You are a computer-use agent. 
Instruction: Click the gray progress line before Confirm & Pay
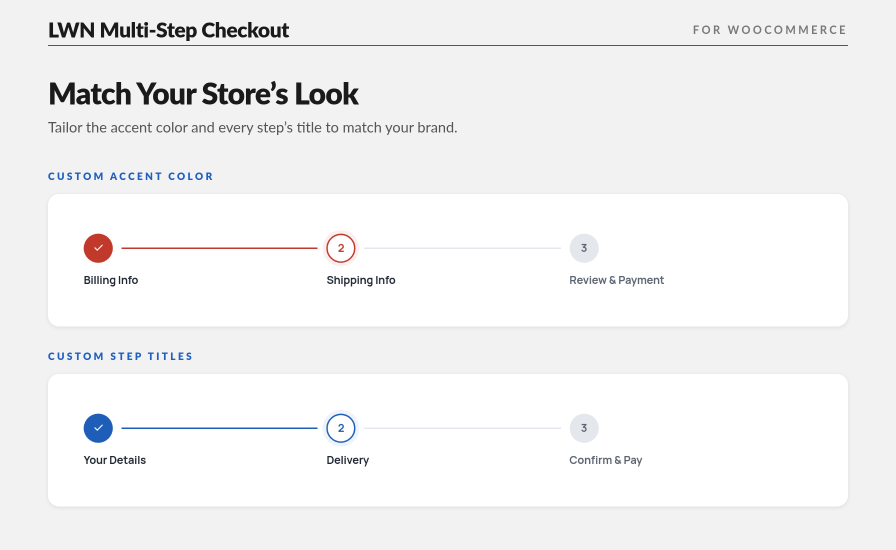pyautogui.click(x=463, y=428)
